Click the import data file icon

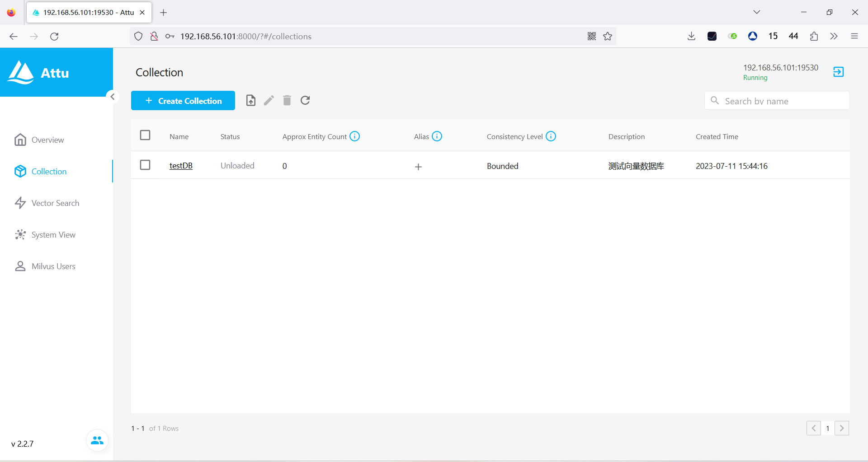click(251, 100)
